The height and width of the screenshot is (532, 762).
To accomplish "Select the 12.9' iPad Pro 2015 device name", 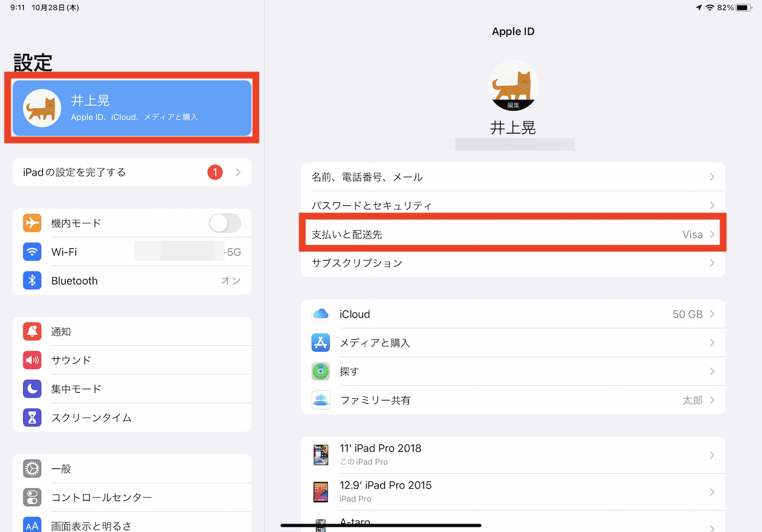I will click(x=386, y=485).
